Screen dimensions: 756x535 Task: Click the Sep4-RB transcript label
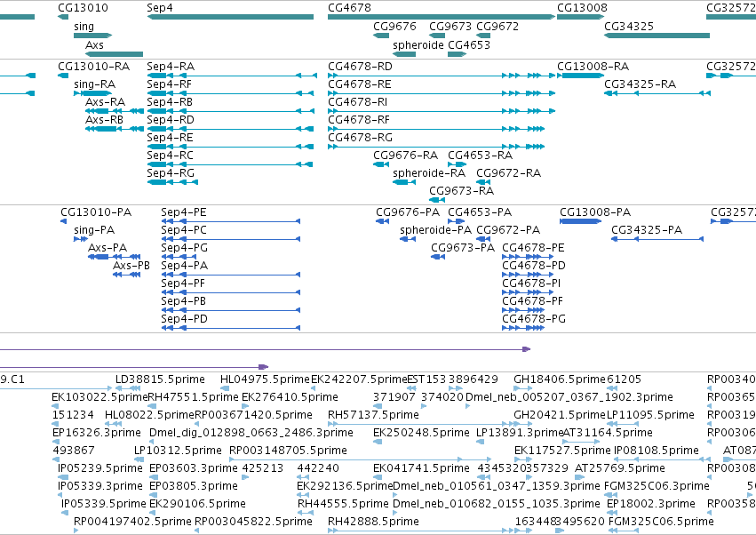tap(170, 102)
